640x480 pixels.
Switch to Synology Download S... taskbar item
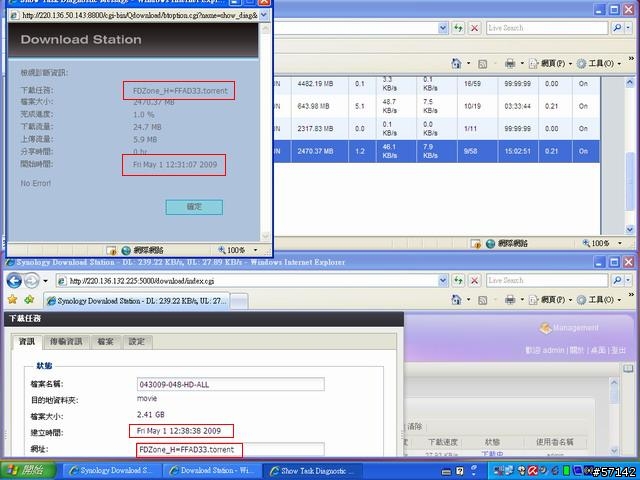(110, 470)
